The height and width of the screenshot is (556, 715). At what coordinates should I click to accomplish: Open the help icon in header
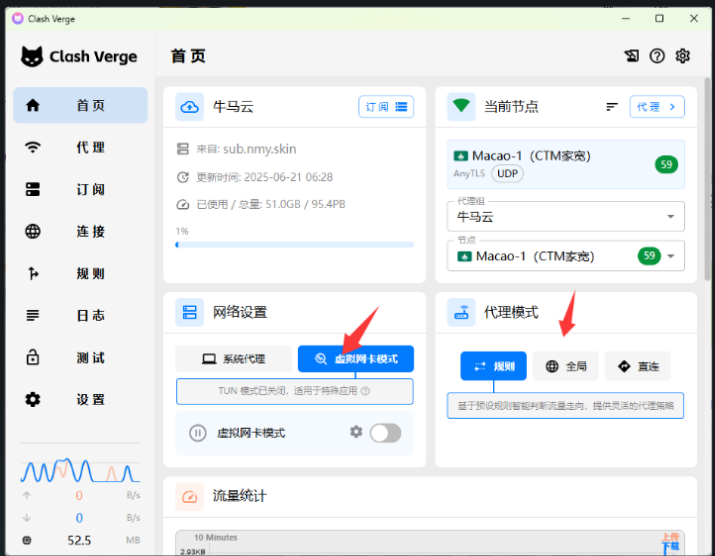pos(657,56)
